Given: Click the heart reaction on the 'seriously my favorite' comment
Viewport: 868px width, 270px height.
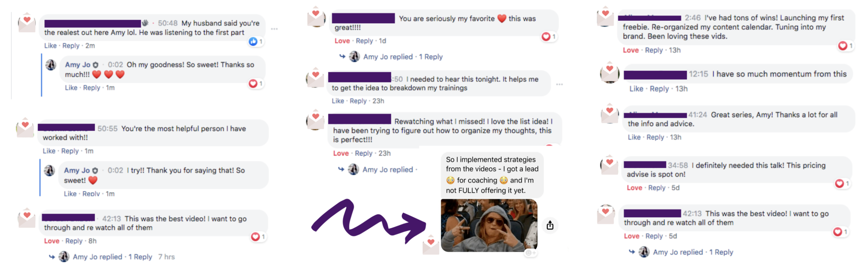Looking at the screenshot, I should tap(546, 37).
